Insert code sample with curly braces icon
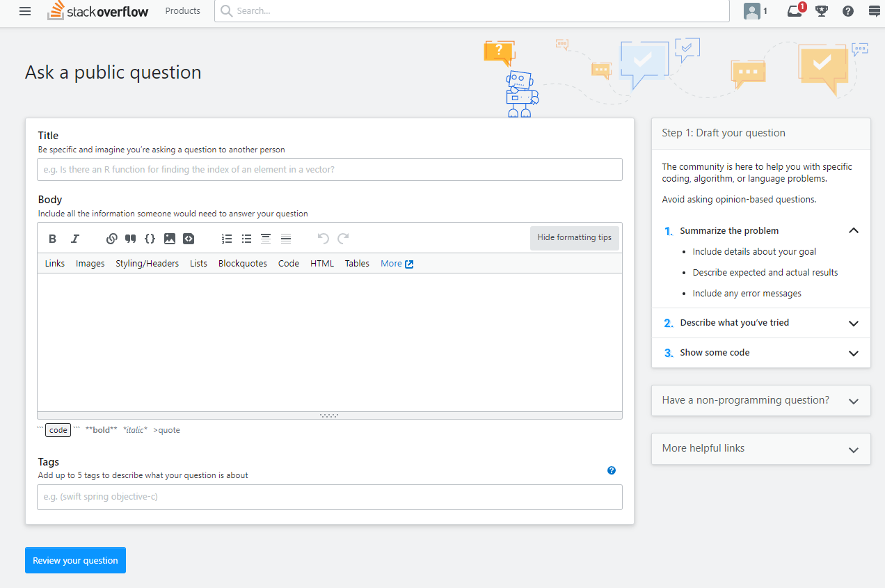Screen dimensions: 885x588 [150, 239]
